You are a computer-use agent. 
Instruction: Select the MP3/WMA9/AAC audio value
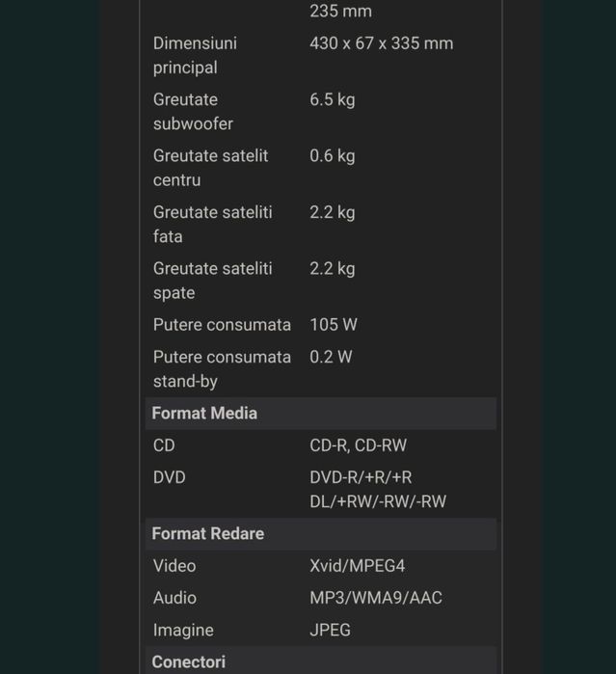[x=375, y=598]
